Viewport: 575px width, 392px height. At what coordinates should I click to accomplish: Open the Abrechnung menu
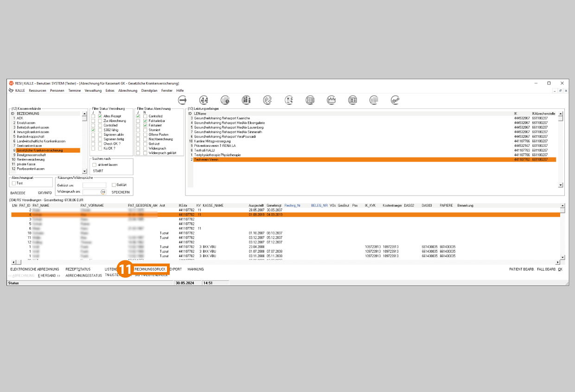[128, 90]
